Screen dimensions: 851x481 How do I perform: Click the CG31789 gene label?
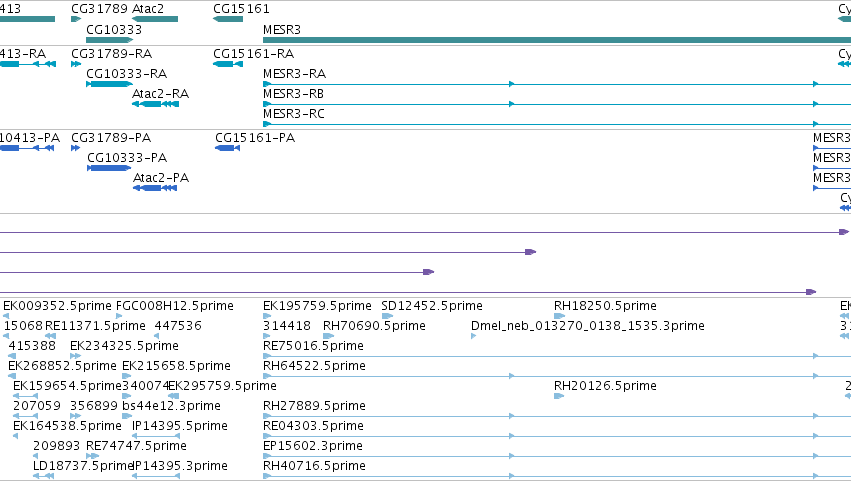pos(99,9)
